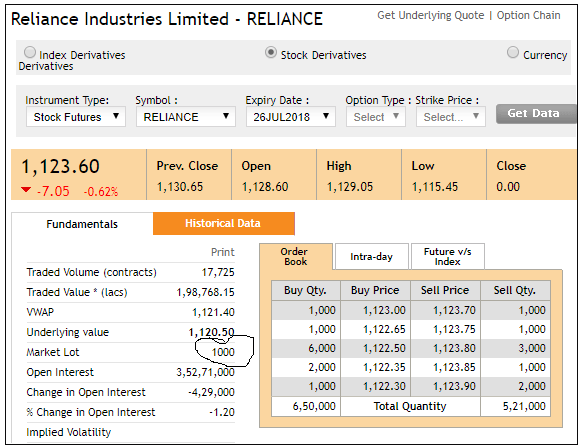Open the Symbol RELIANCE dropdown
This screenshot has height=448, width=582.
(186, 117)
